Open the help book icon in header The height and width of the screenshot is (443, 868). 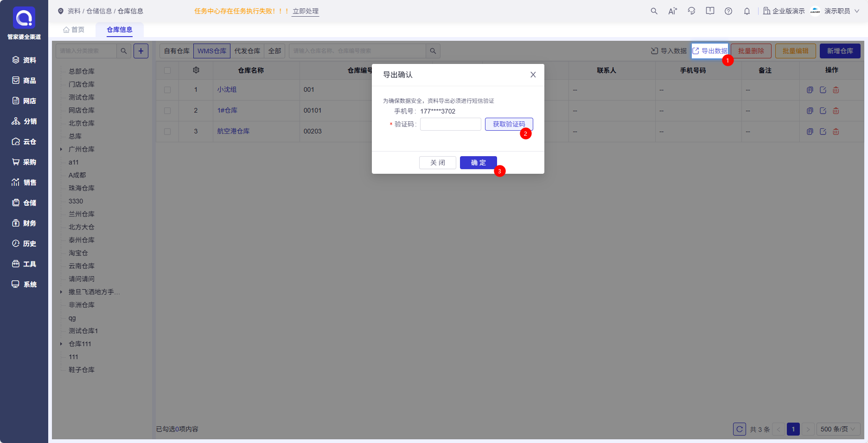(710, 11)
